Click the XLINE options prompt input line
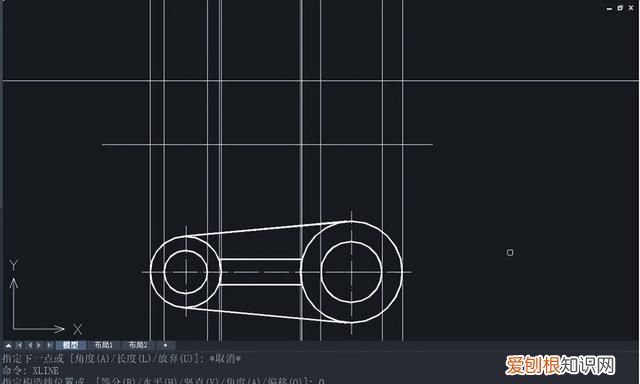This screenshot has height=384, width=640. pos(163,381)
